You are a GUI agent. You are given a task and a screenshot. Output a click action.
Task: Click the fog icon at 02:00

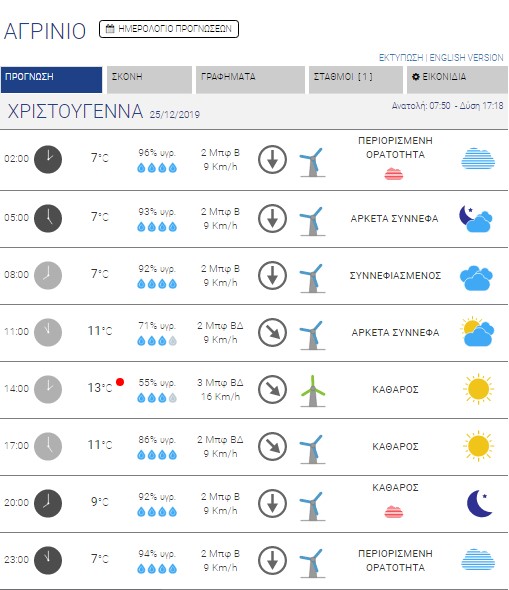pos(478,159)
